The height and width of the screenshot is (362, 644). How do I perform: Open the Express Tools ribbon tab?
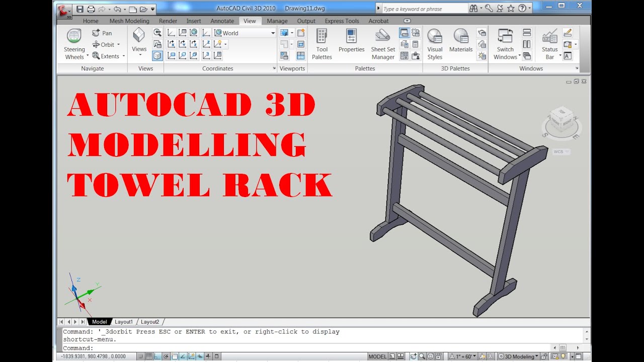pos(342,21)
